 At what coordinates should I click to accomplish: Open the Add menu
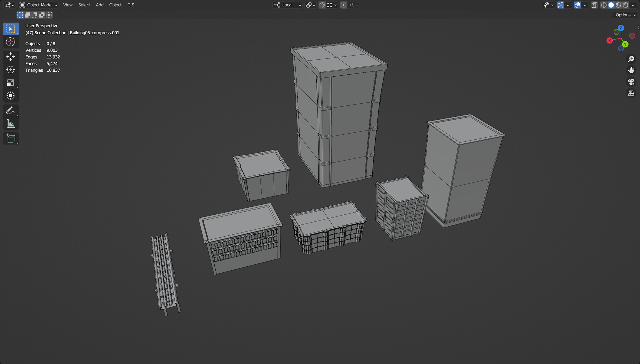pos(99,5)
